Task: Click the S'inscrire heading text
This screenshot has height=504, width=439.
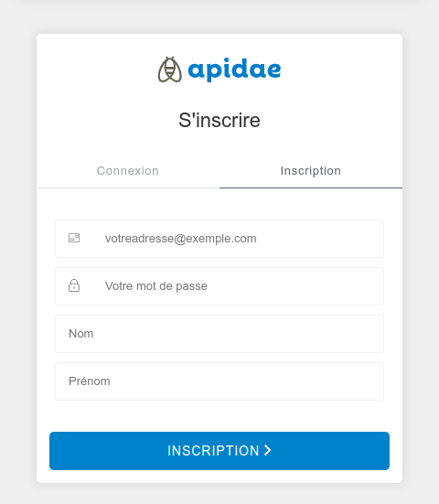Action: tap(219, 120)
